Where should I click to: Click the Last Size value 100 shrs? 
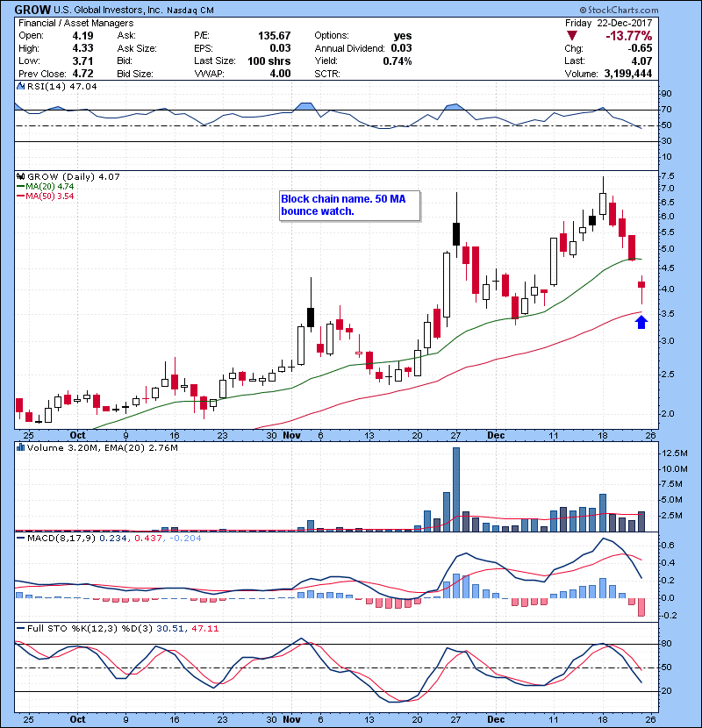point(269,61)
